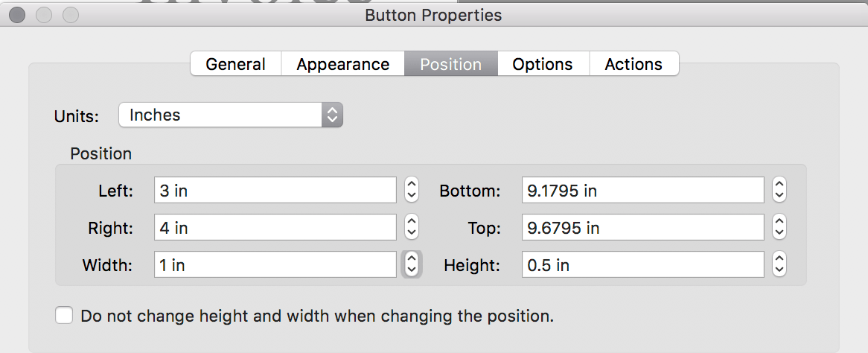Enable do not change height and width checkbox
This screenshot has height=353, width=868.
tap(65, 315)
